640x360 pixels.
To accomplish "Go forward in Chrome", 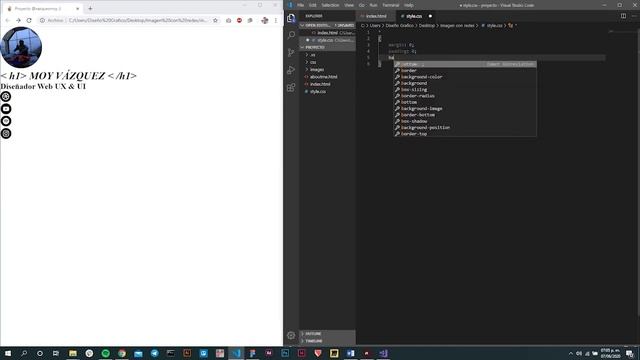I will pyautogui.click(x=18, y=20).
